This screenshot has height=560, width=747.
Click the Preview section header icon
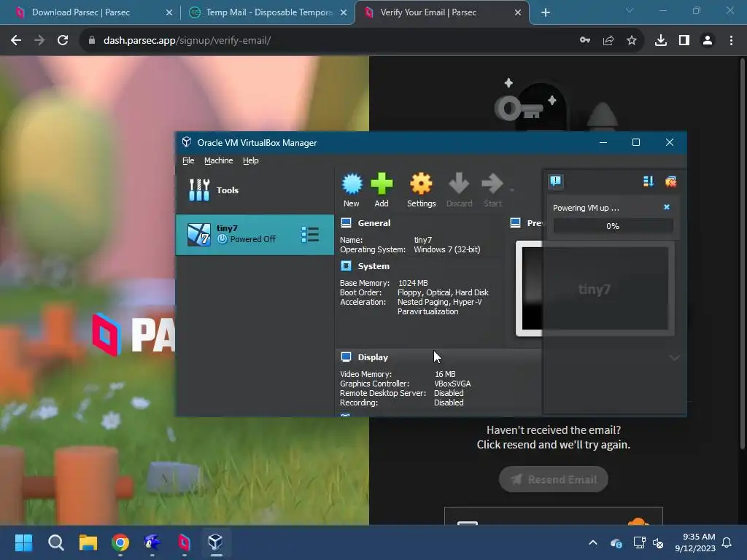pos(516,223)
